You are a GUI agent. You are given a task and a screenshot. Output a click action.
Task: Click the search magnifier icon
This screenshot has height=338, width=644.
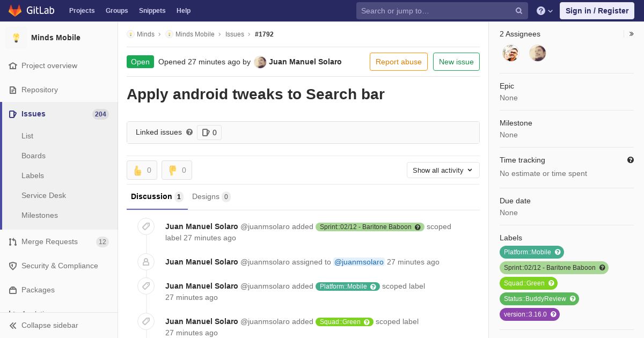pyautogui.click(x=519, y=11)
